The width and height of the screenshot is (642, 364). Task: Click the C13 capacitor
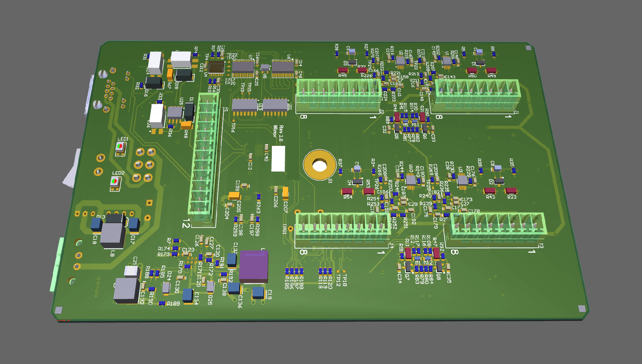pos(250,158)
